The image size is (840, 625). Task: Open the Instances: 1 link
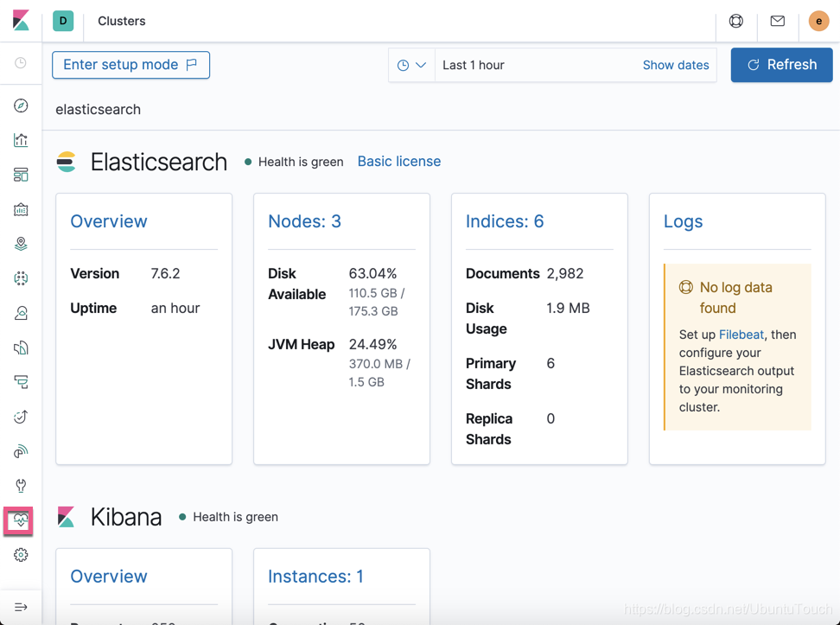tap(315, 577)
